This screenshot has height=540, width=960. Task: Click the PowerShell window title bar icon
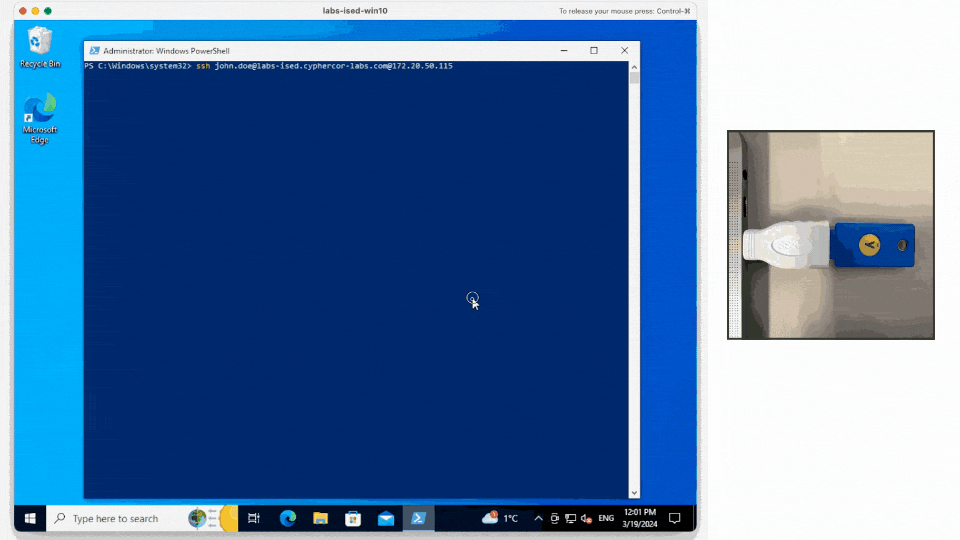(94, 50)
